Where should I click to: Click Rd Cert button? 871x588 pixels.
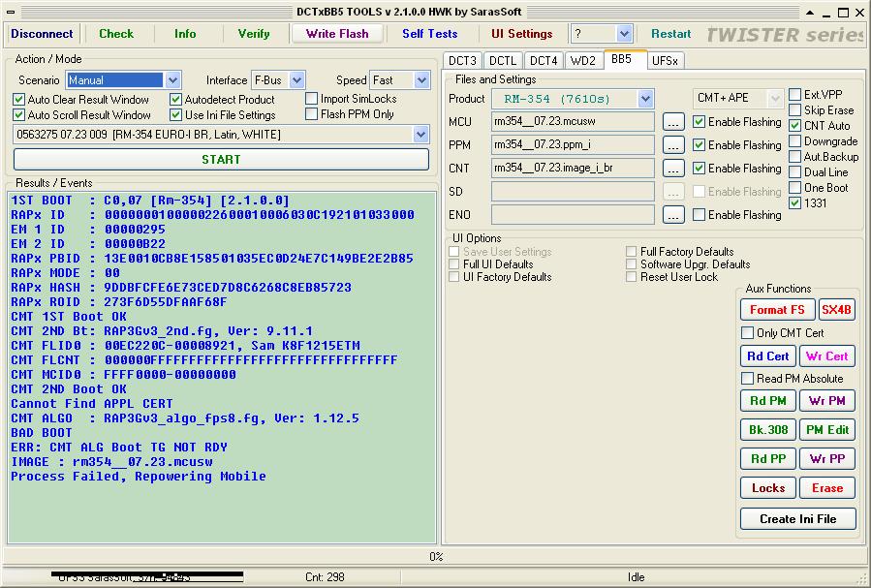(768, 356)
